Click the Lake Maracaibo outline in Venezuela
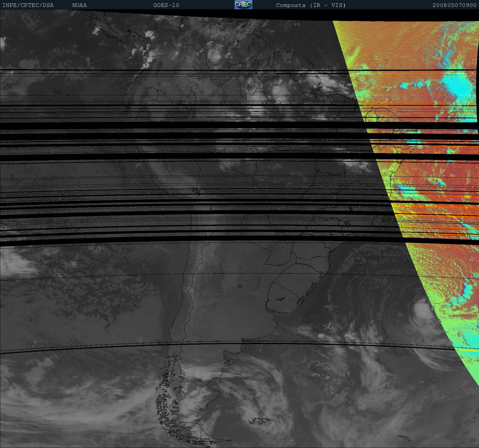This screenshot has height=448, width=479. coord(182,26)
